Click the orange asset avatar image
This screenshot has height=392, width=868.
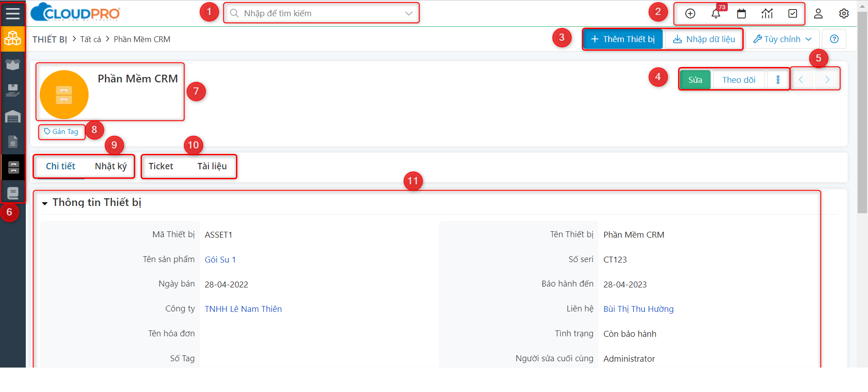click(x=64, y=94)
